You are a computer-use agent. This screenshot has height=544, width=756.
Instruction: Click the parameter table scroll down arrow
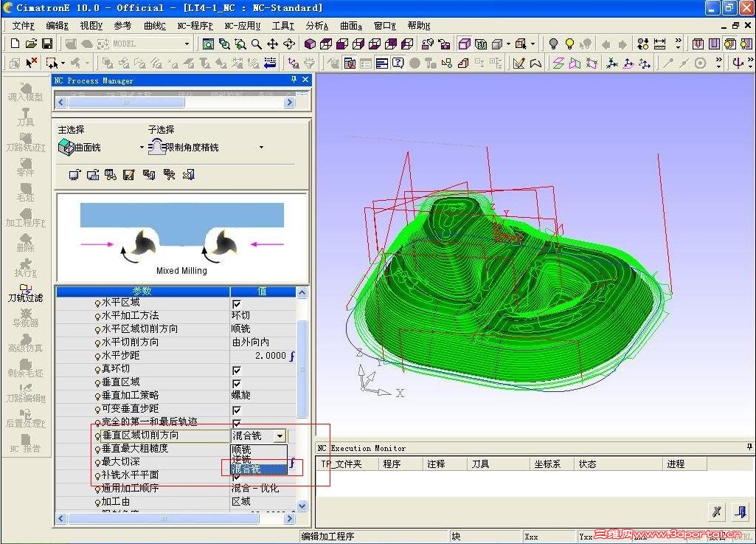(302, 506)
